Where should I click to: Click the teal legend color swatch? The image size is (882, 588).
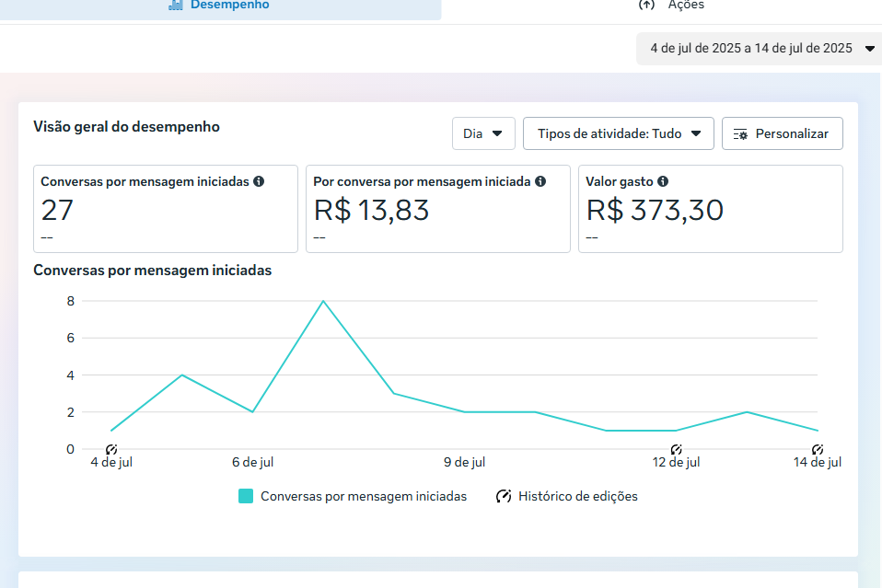pos(246,496)
